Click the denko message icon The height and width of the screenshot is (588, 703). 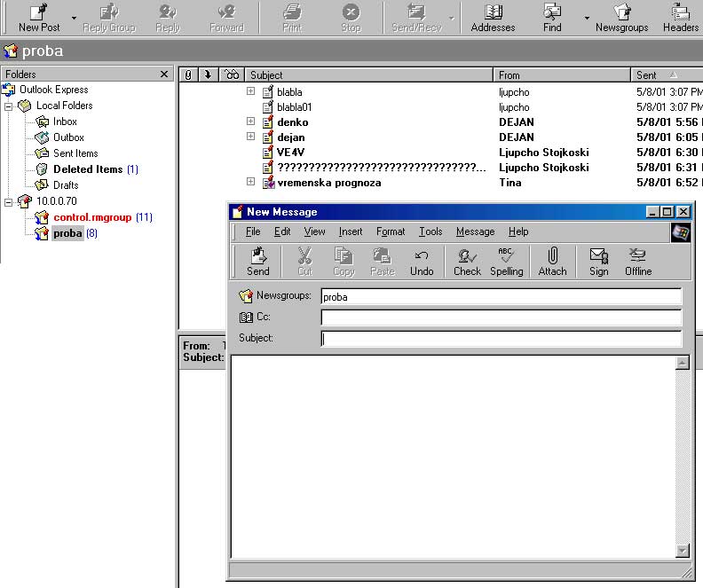coord(268,122)
